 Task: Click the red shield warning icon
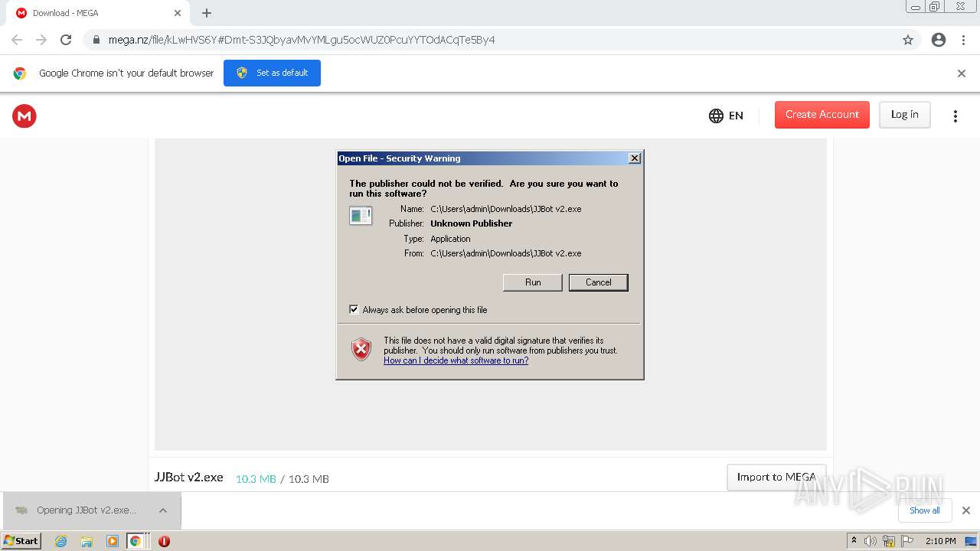361,350
